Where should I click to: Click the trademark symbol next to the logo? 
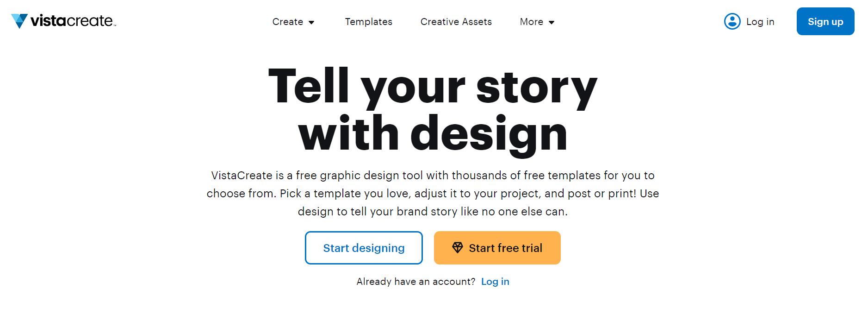pos(115,25)
